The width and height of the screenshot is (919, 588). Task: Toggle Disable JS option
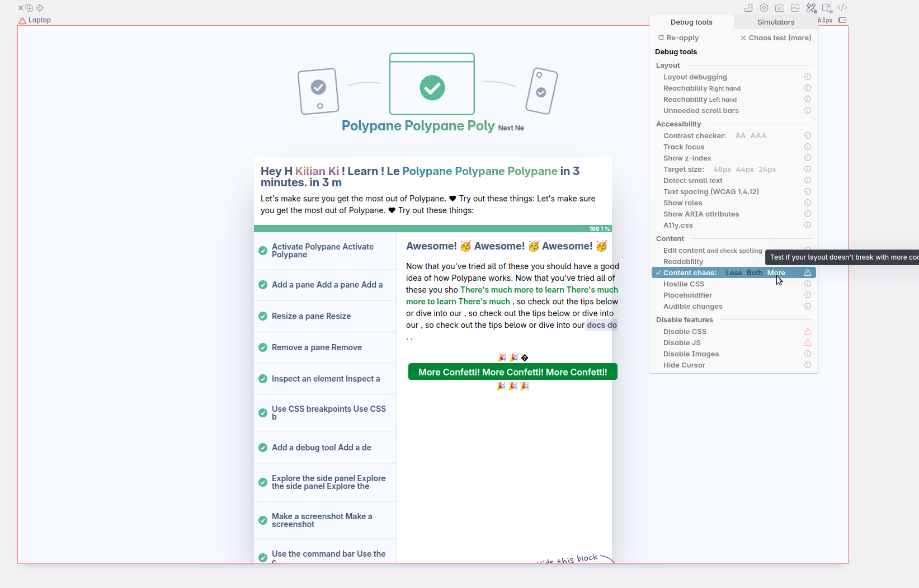pos(682,343)
